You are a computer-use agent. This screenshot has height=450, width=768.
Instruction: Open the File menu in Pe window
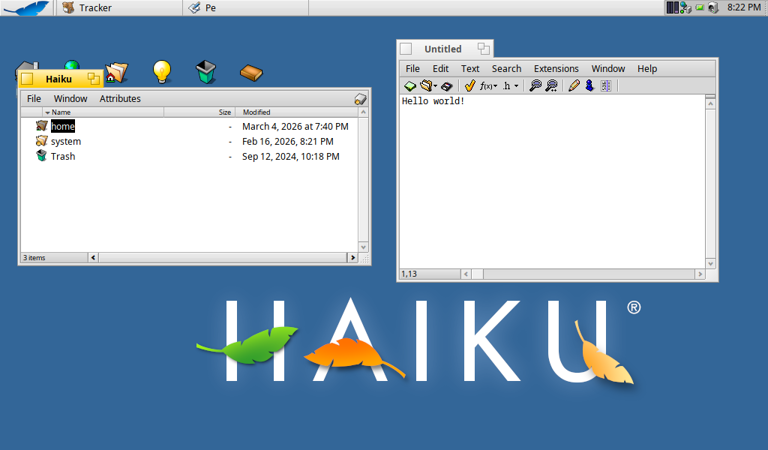[x=412, y=69]
